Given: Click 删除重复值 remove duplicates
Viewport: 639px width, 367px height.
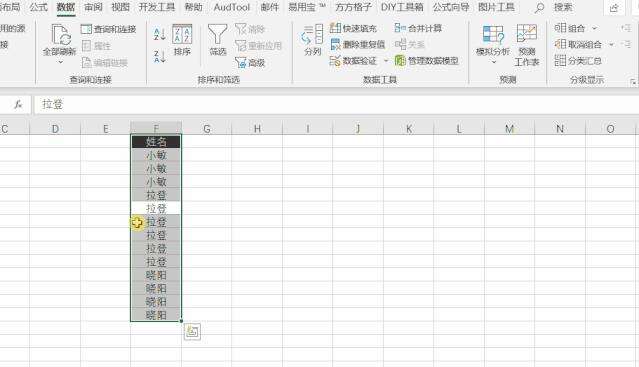Looking at the screenshot, I should click(358, 44).
